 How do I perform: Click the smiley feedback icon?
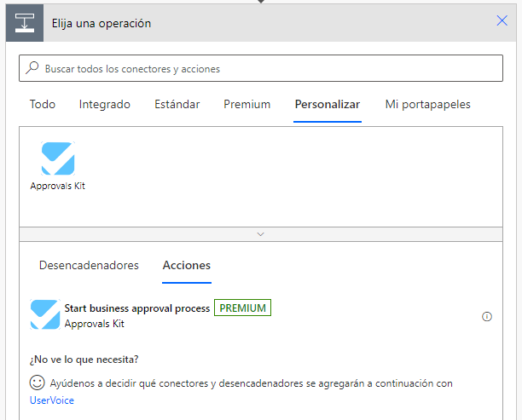pos(37,383)
